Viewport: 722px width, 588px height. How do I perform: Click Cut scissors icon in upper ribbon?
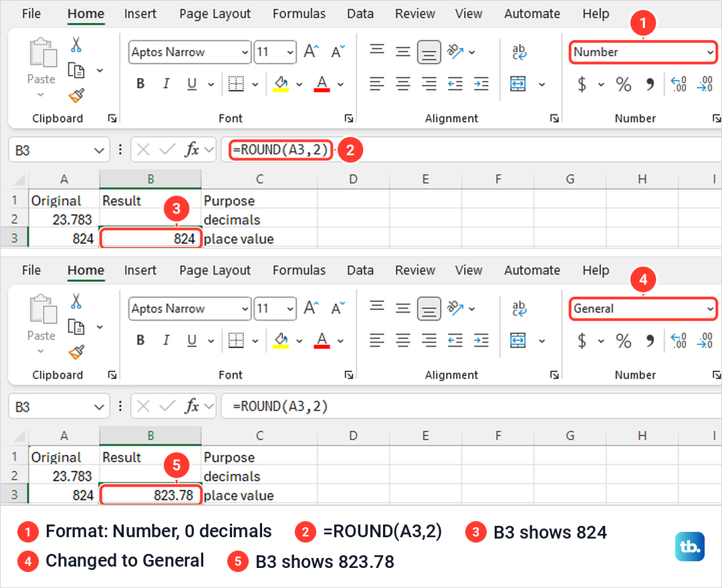click(x=76, y=45)
